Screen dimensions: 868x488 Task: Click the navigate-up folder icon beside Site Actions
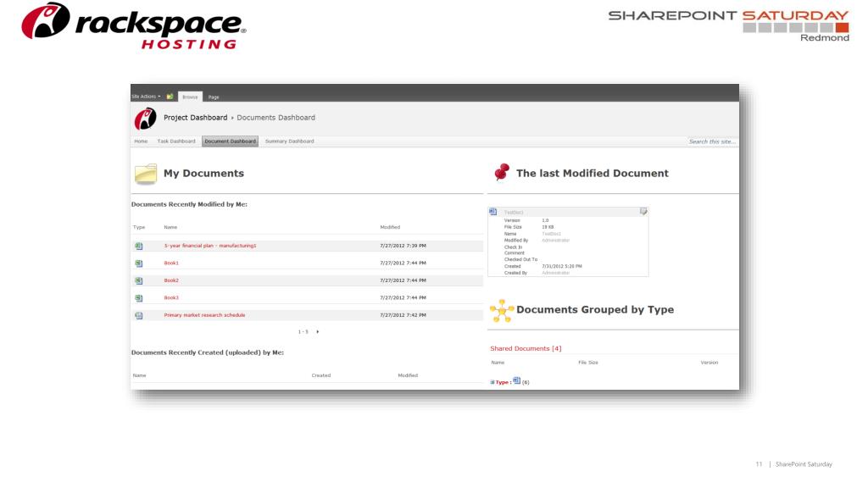click(170, 97)
